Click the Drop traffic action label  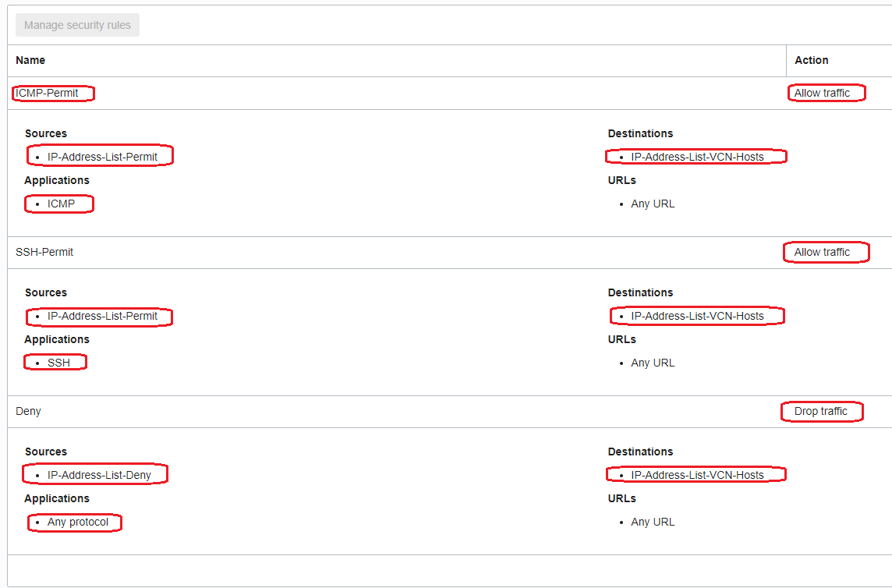pyautogui.click(x=820, y=411)
